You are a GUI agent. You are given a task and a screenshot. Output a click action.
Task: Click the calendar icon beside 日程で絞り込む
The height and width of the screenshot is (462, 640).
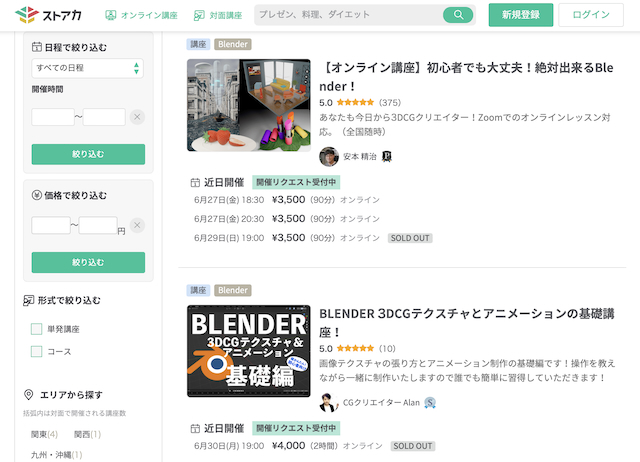tap(37, 47)
